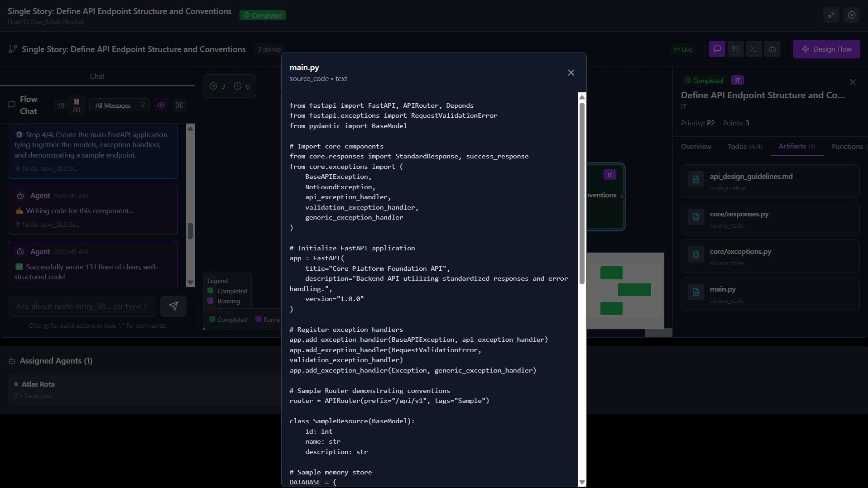The image size is (868, 488).
Task: Click the flow minimap thumbnail
Action: tap(625, 290)
